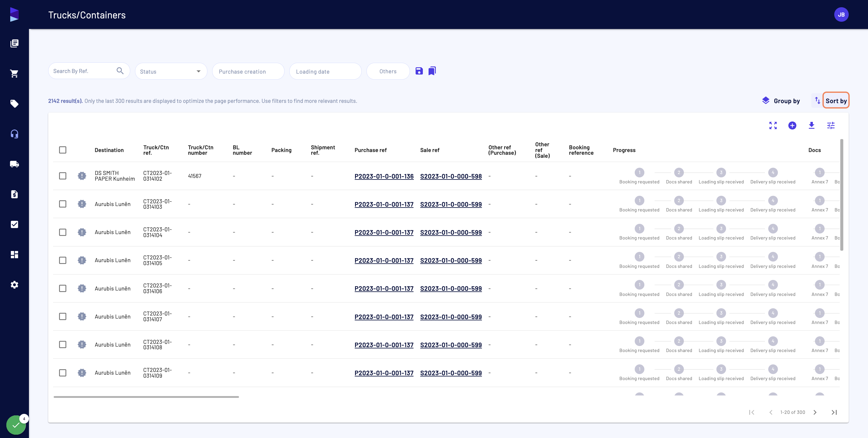Click warning badge on CT2023-01-0314102 row

[x=82, y=176]
